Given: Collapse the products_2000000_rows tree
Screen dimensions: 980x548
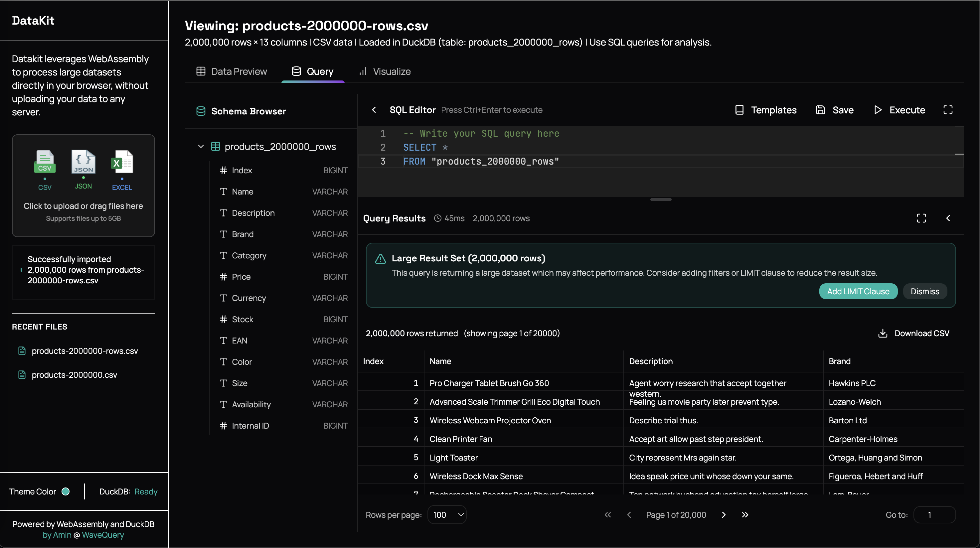Looking at the screenshot, I should pos(201,146).
